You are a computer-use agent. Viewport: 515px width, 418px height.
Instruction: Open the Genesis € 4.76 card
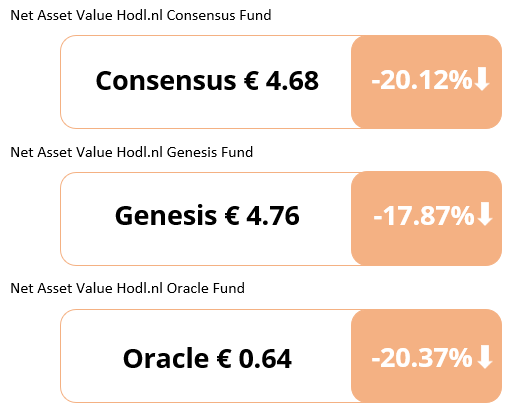[281, 219]
